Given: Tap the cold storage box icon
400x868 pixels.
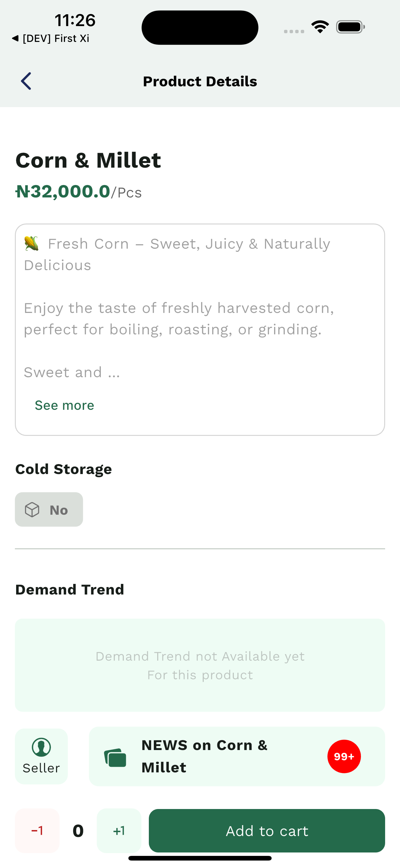Looking at the screenshot, I should 32,509.
